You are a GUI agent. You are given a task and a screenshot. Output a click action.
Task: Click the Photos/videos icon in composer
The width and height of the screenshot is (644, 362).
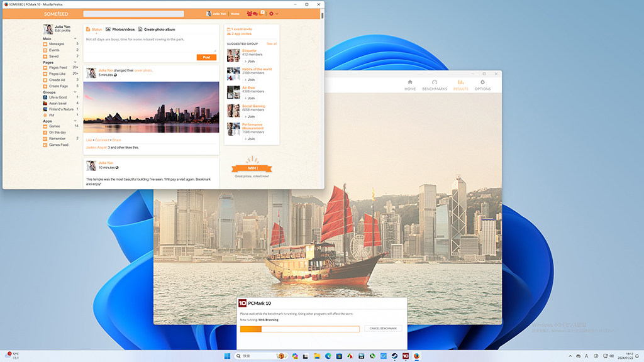pos(108,29)
